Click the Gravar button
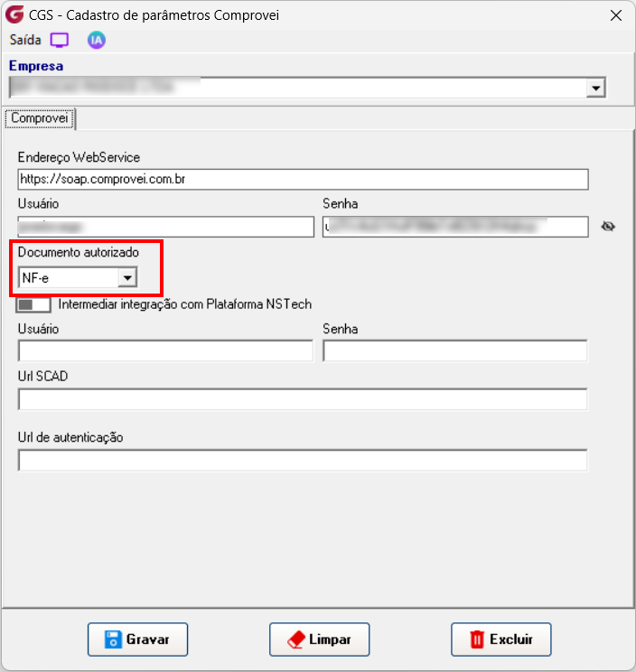The image size is (636, 672). pos(137,639)
